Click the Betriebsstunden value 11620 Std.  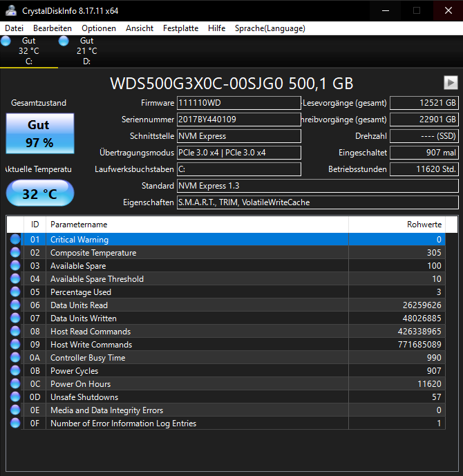pos(424,169)
